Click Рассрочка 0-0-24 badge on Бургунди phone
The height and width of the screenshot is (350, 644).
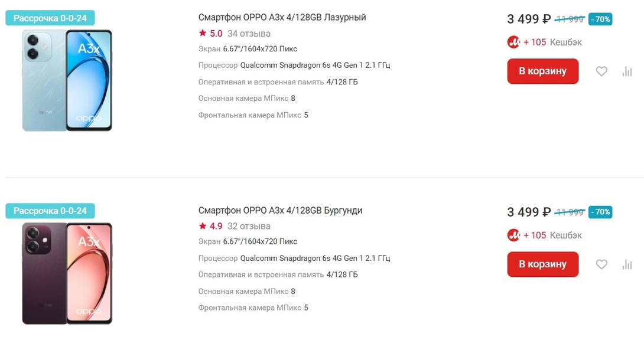(x=50, y=211)
